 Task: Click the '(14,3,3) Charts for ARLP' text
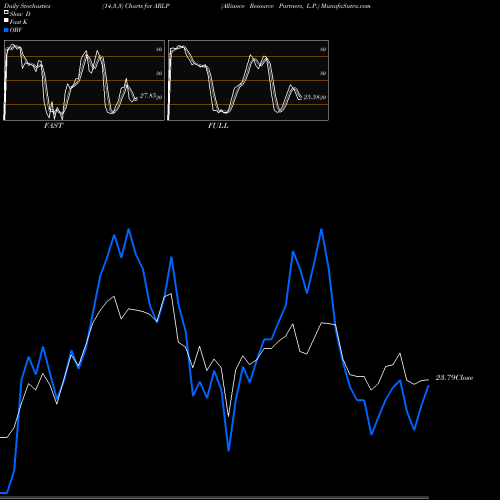click(136, 6)
